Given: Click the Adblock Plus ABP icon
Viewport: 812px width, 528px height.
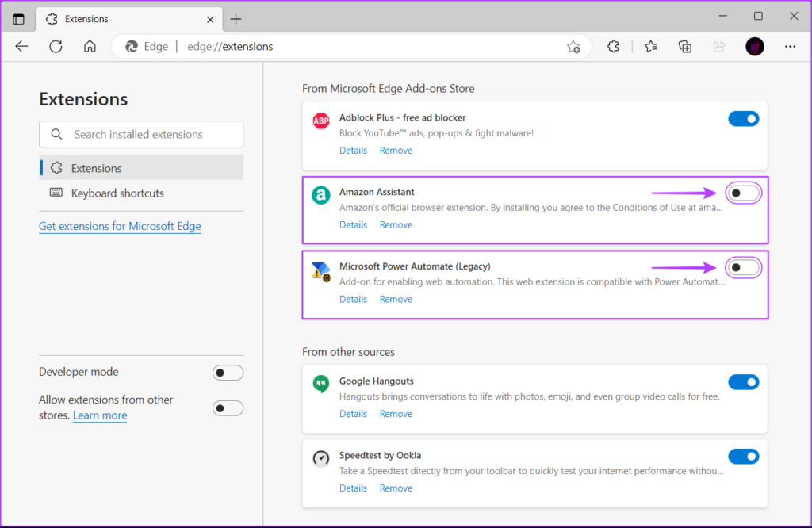Looking at the screenshot, I should [321, 121].
